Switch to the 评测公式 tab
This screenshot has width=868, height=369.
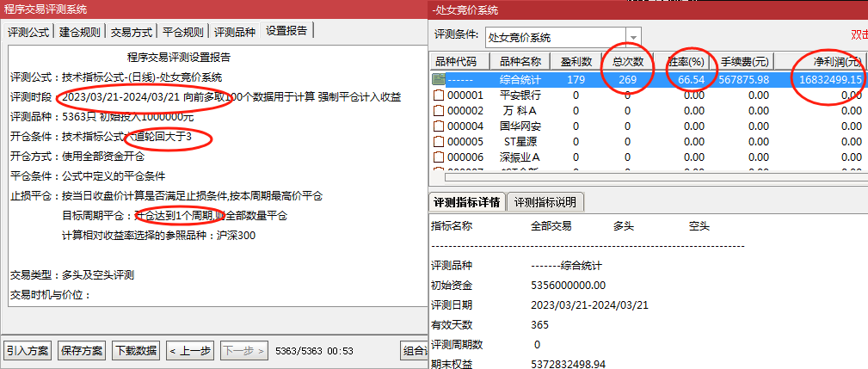click(28, 32)
